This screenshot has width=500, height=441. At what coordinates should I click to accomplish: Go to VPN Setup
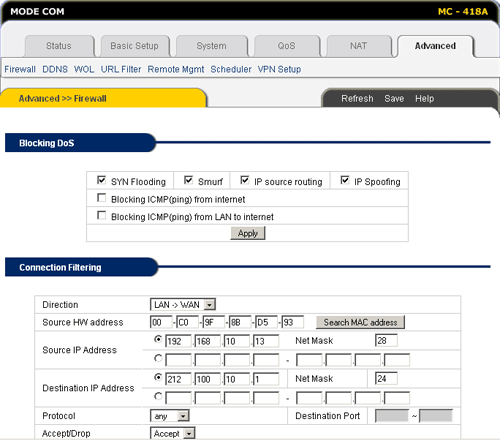(x=279, y=69)
